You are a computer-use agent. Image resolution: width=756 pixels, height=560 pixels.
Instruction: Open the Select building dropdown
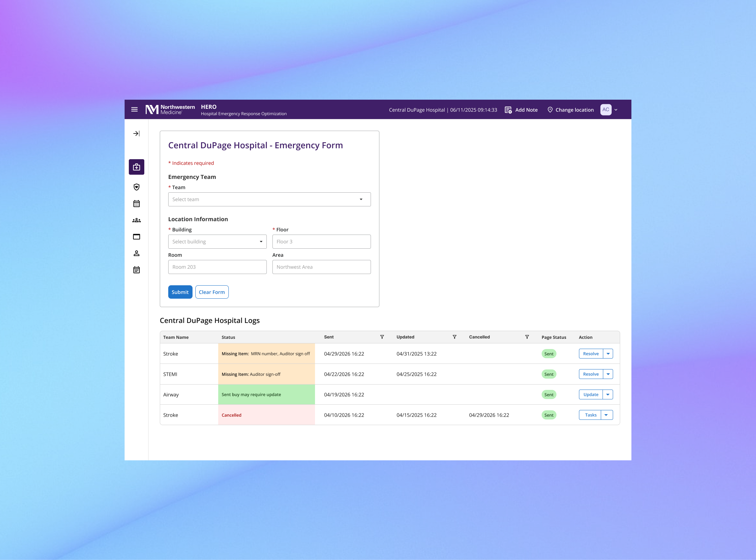pos(217,242)
